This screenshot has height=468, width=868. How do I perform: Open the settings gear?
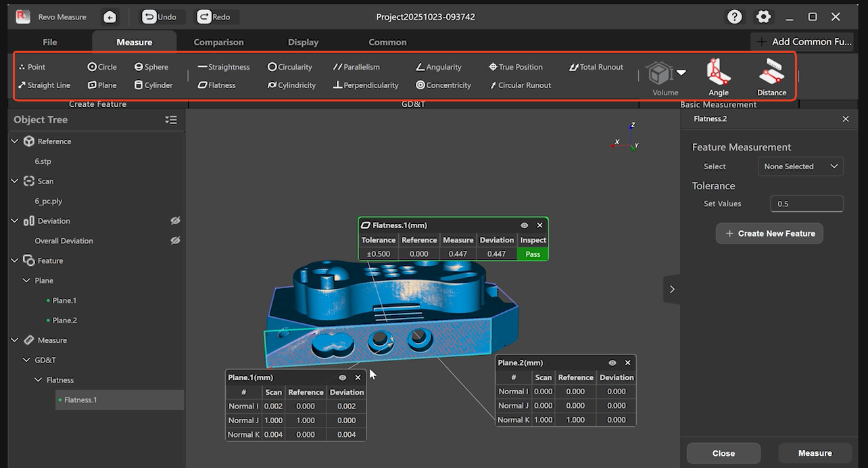tap(763, 17)
